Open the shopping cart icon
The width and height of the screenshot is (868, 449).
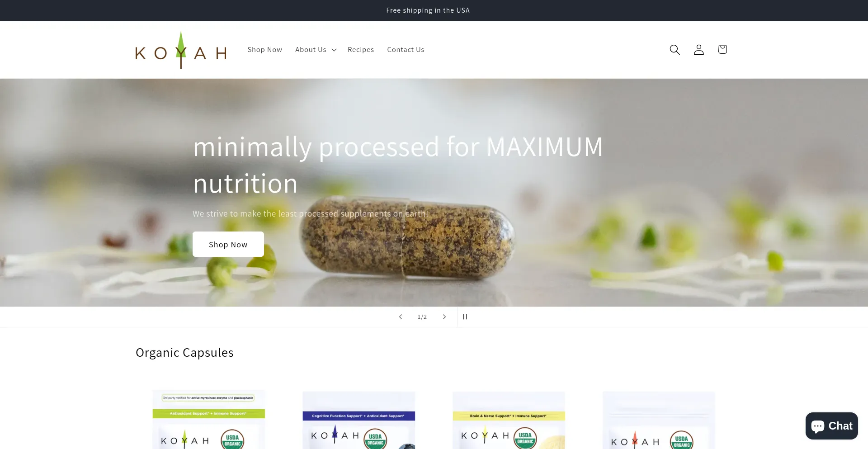coord(722,50)
